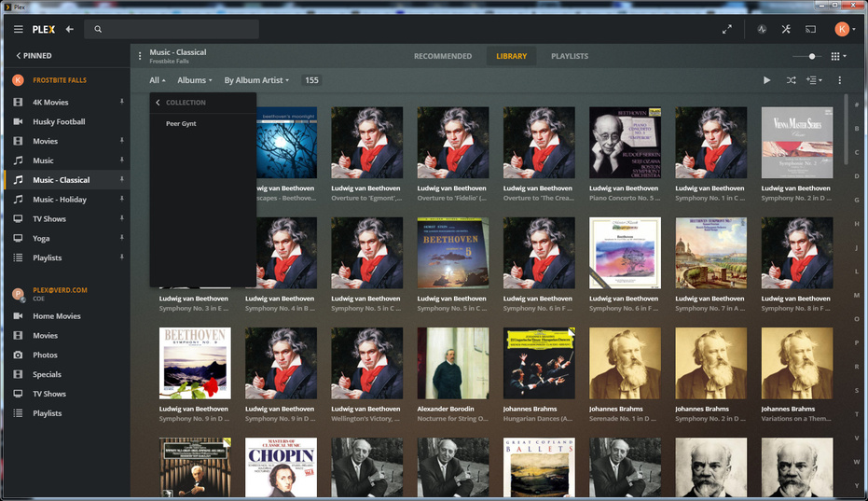Open the Specials library
The width and height of the screenshot is (868, 501).
pyautogui.click(x=47, y=374)
